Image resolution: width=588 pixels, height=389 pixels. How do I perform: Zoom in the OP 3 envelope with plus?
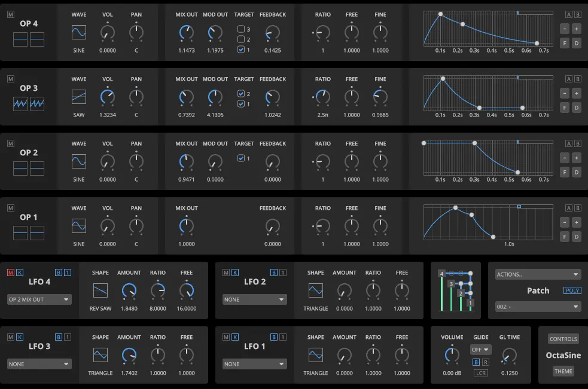[x=577, y=93]
